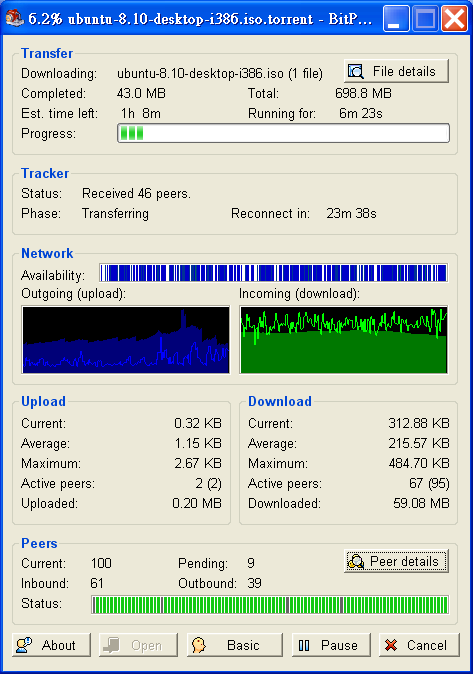Image resolution: width=475 pixels, height=674 pixels.
Task: Click the reconnect time 23m 38s
Action: pos(351,214)
